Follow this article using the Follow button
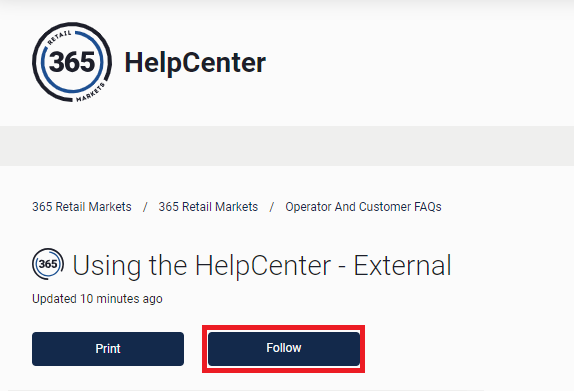 (284, 349)
